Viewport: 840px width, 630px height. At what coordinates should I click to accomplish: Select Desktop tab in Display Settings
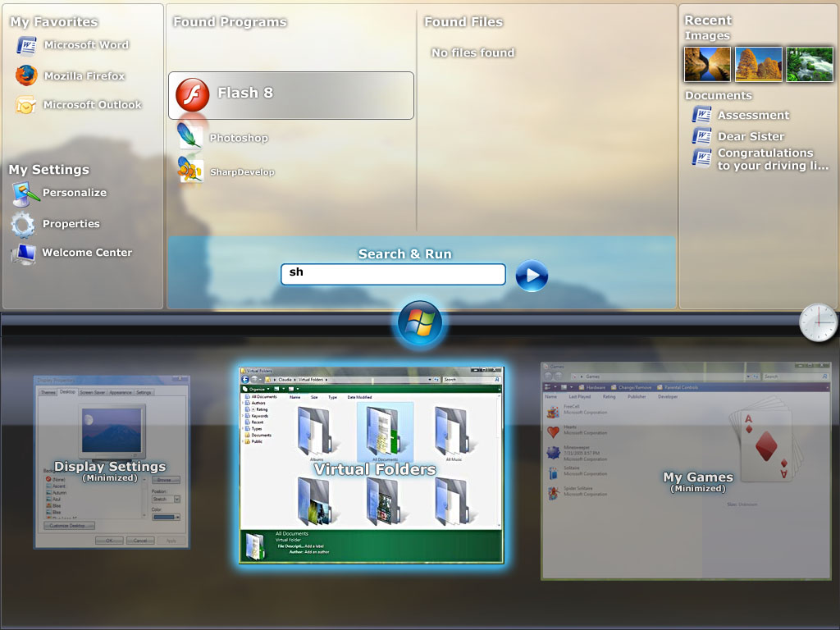(x=67, y=391)
